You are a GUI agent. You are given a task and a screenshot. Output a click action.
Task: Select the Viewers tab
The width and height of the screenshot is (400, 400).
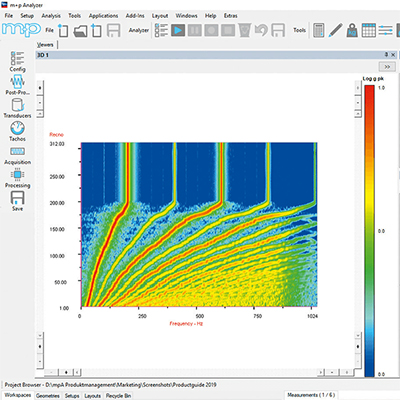tap(45, 45)
